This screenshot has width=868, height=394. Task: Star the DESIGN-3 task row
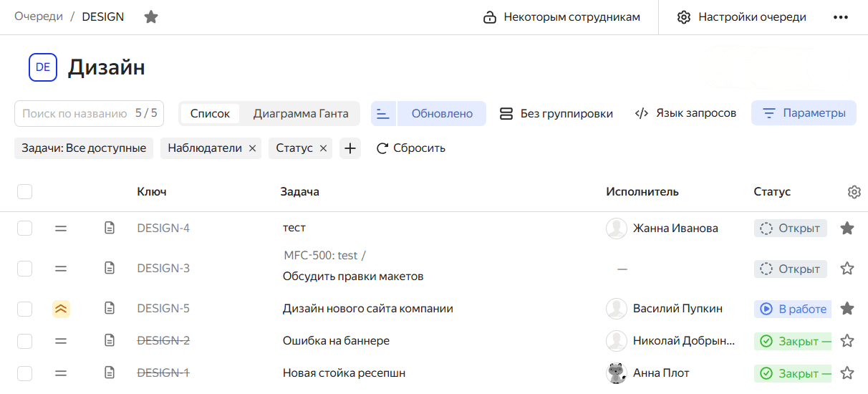847,269
